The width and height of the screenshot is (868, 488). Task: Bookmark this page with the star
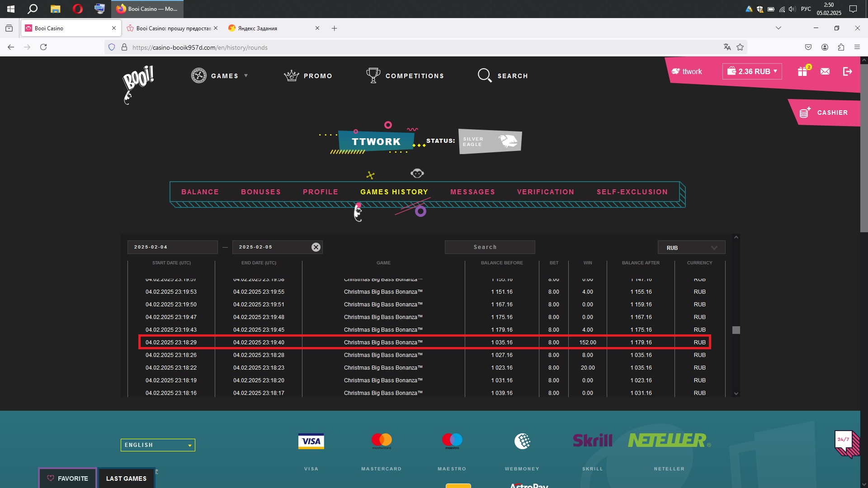click(x=740, y=47)
